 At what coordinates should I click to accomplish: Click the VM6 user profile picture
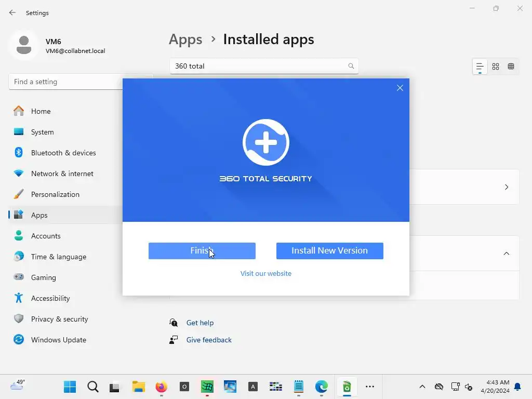click(x=24, y=45)
